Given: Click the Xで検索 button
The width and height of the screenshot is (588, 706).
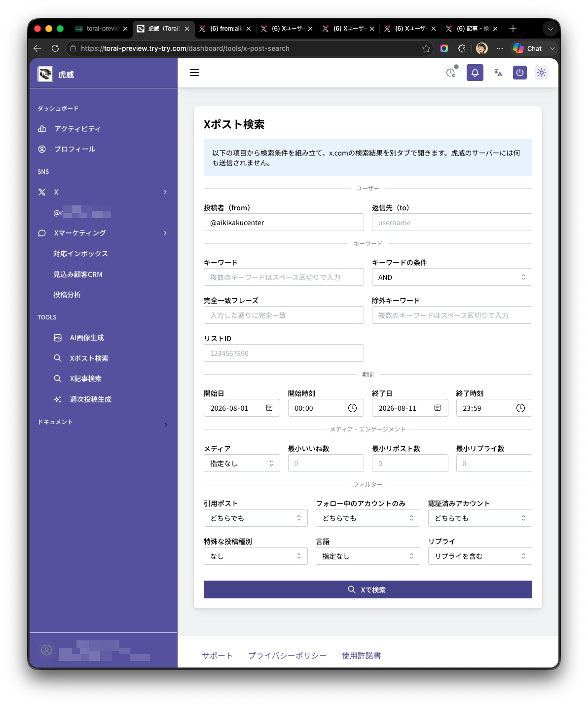Looking at the screenshot, I should pos(367,589).
